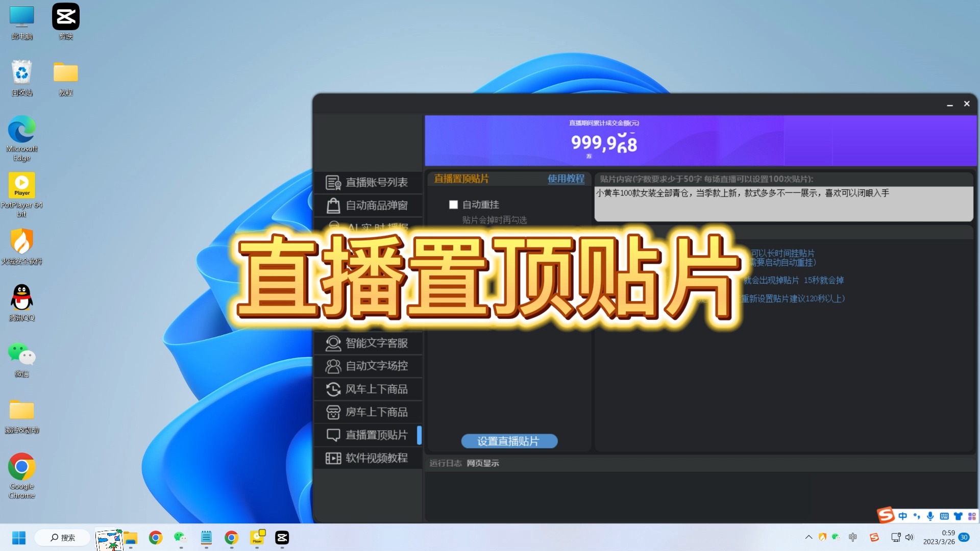Open PotPlayer from the taskbar
This screenshot has height=551, width=980.
(257, 538)
